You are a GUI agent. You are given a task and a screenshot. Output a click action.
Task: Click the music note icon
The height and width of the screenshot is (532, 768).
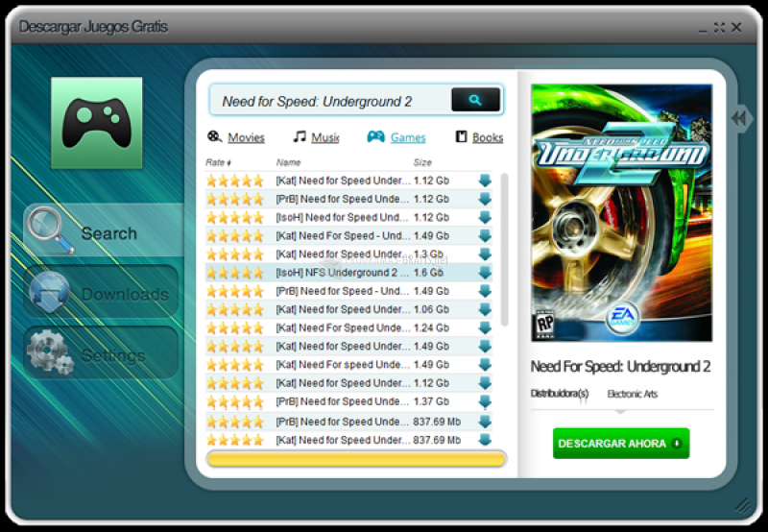click(300, 136)
